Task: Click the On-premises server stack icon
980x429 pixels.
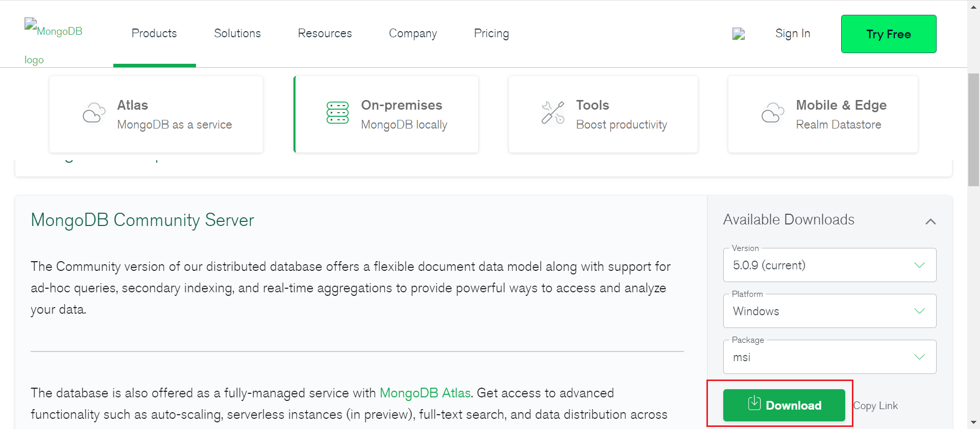Action: [337, 113]
